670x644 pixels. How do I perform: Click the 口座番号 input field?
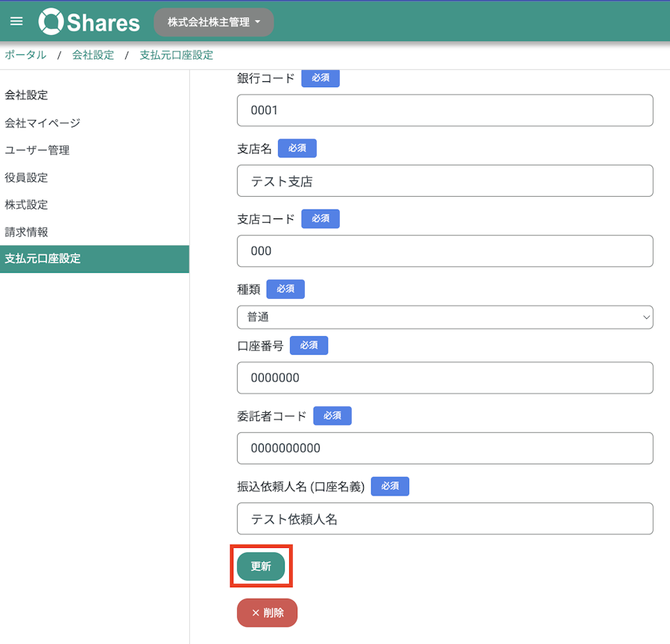(x=445, y=378)
